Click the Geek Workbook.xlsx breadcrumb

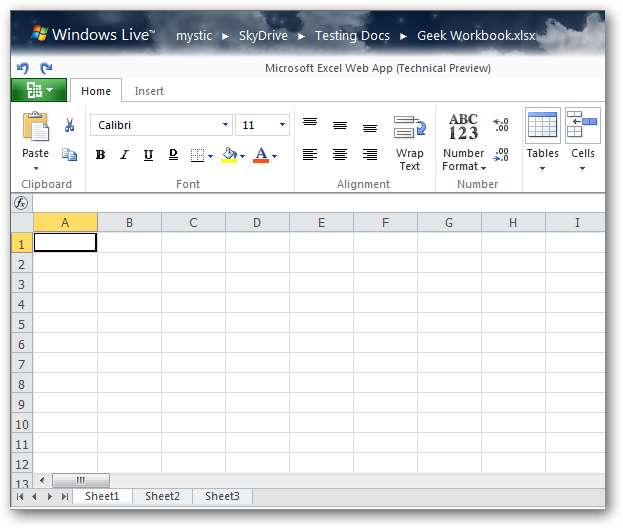[476, 36]
